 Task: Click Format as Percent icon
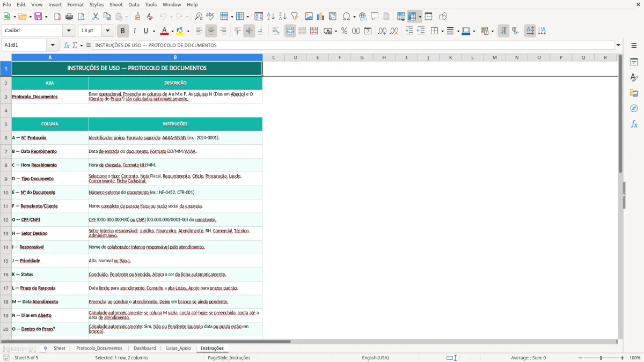point(345,31)
